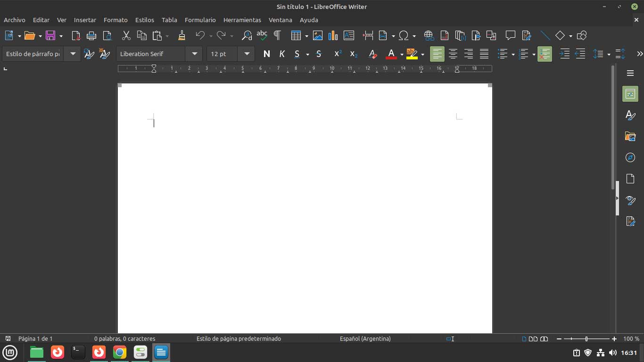644x362 pixels.
Task: Insert a text box
Action: point(349,35)
